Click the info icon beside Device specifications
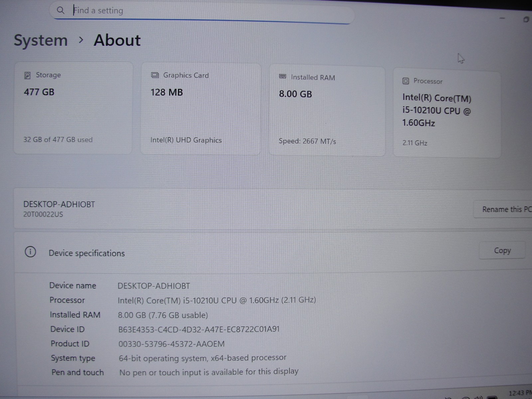 [30, 252]
